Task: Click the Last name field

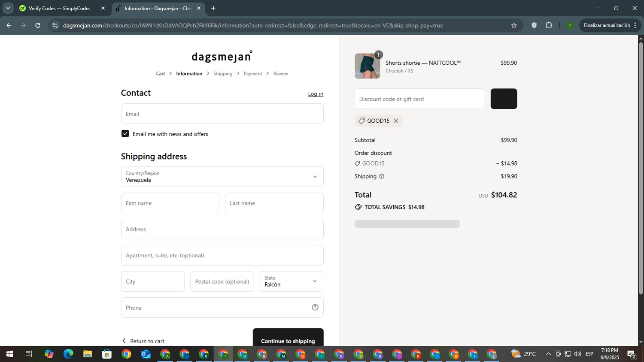Action: tap(274, 203)
